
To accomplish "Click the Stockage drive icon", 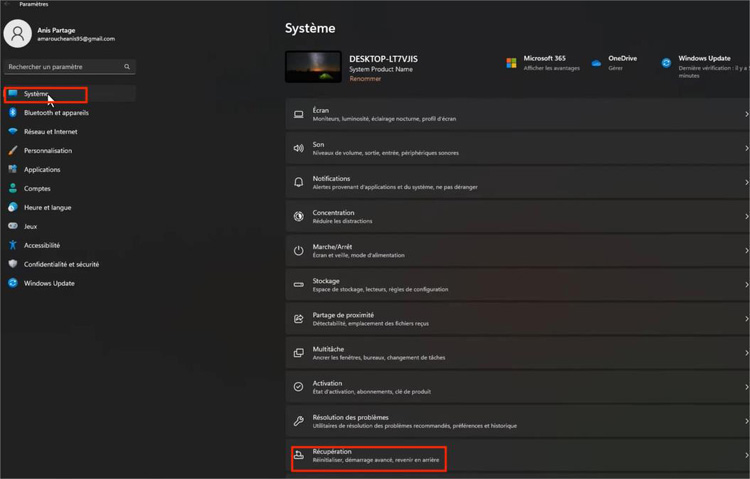I will (298, 285).
